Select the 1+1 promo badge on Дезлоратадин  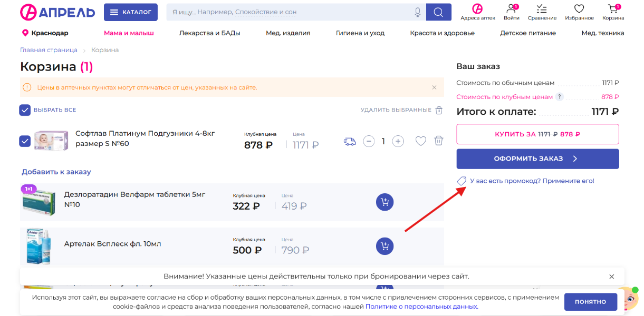tap(28, 189)
